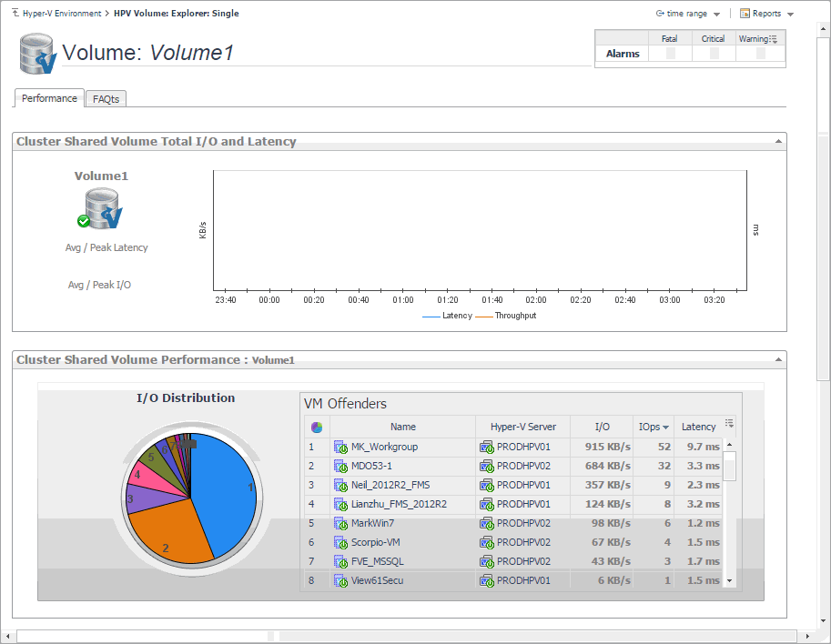Open VM Offenders table column settings icon
831x644 pixels.
[729, 424]
